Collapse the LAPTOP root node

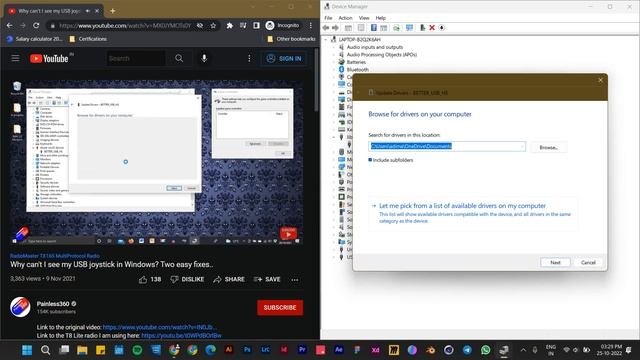(x=326, y=40)
